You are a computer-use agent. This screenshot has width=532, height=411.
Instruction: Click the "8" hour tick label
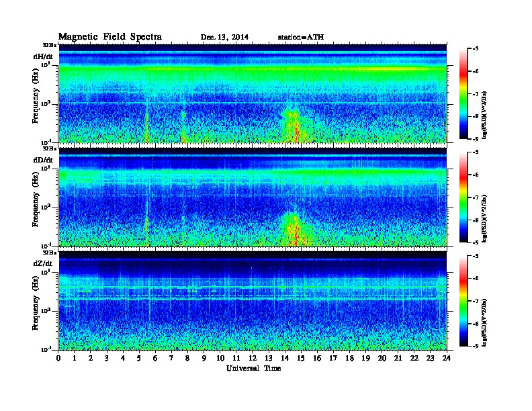[x=187, y=359]
